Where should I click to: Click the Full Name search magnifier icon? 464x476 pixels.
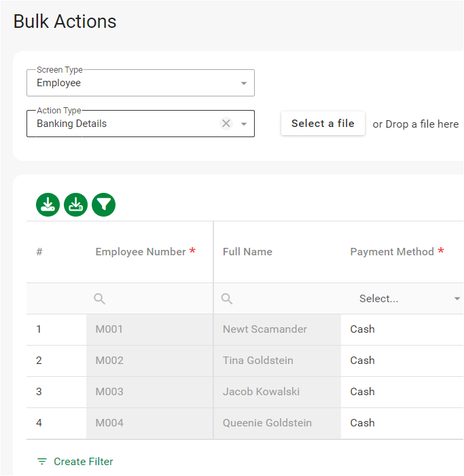click(228, 299)
